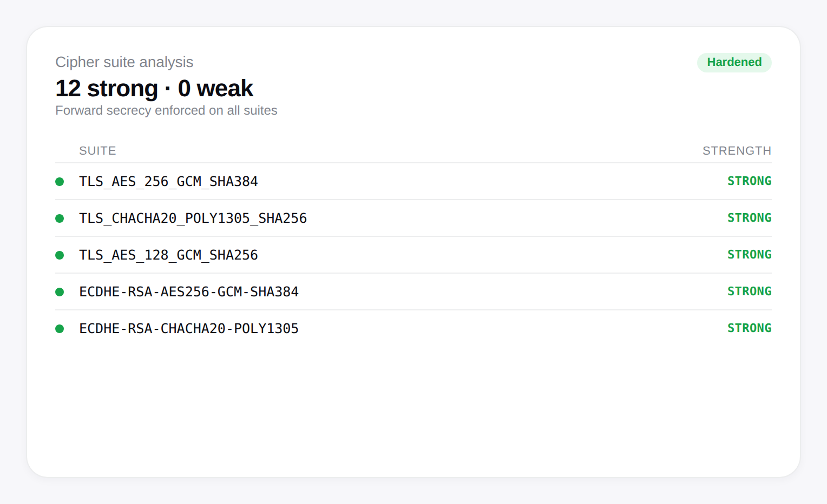Click the STRENGTH column header

737,151
